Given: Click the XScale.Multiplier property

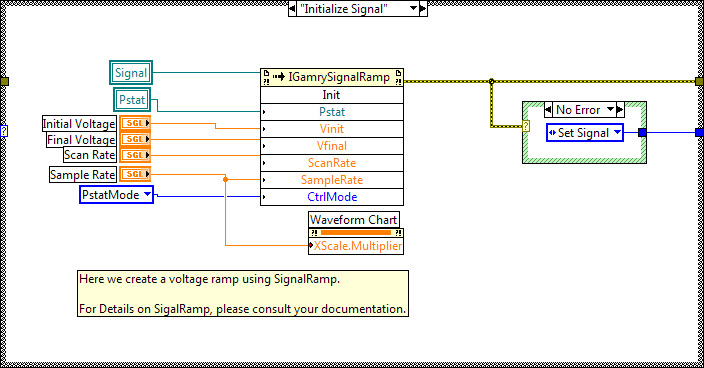Looking at the screenshot, I should point(356,246).
